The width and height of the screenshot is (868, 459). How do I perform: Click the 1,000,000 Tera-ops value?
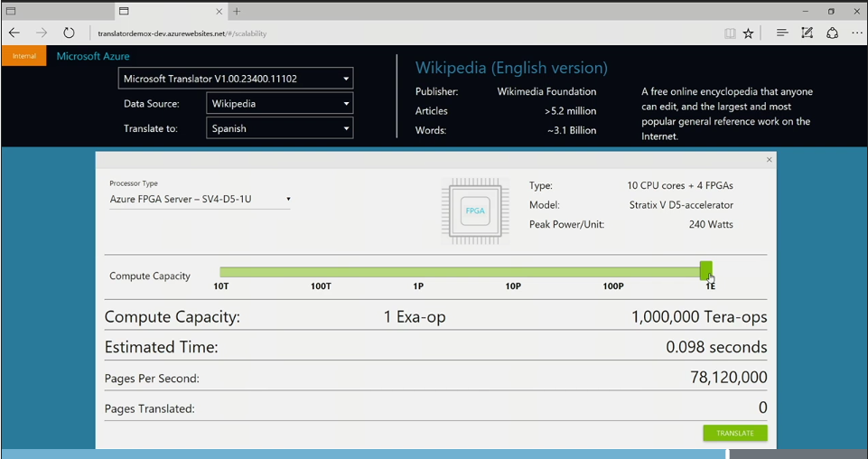click(699, 317)
